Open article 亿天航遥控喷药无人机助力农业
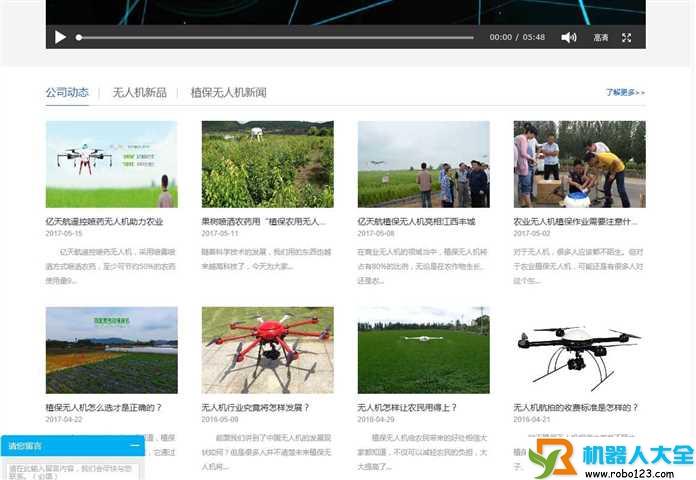The width and height of the screenshot is (696, 480). pos(104,221)
